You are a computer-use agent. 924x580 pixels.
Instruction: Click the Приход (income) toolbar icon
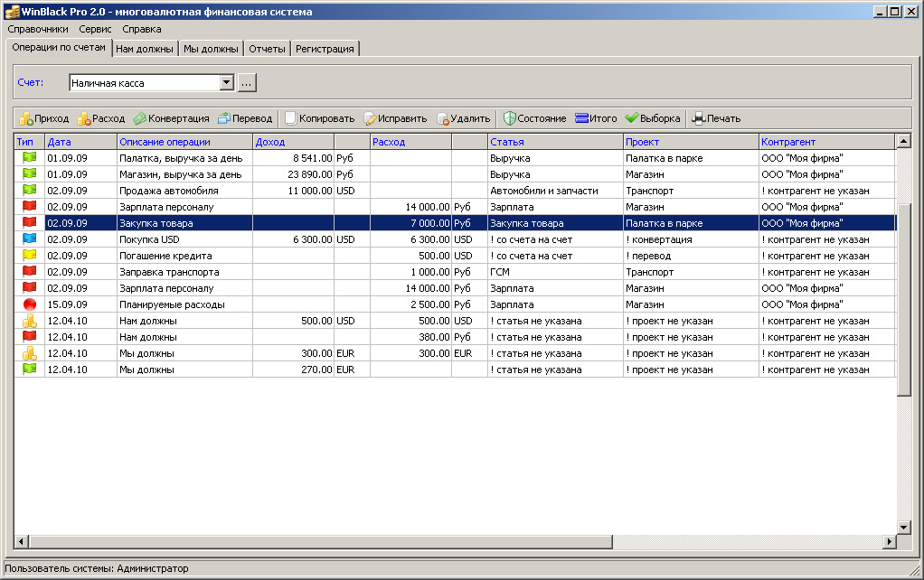click(27, 118)
